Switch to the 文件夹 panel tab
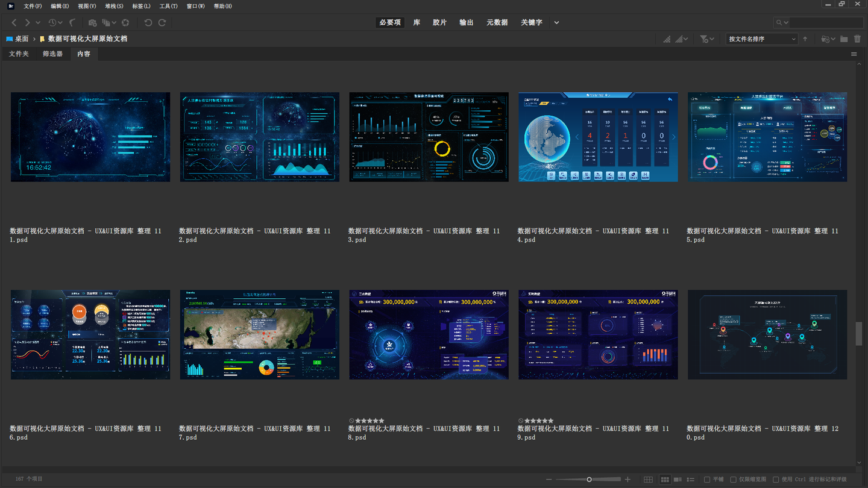Image resolution: width=868 pixels, height=488 pixels. [19, 54]
